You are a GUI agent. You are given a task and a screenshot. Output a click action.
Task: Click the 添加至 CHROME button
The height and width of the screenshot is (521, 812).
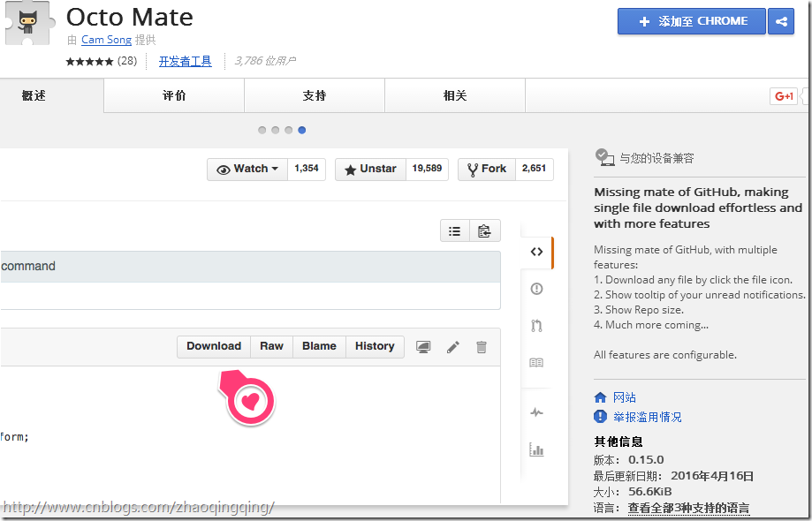coord(691,21)
